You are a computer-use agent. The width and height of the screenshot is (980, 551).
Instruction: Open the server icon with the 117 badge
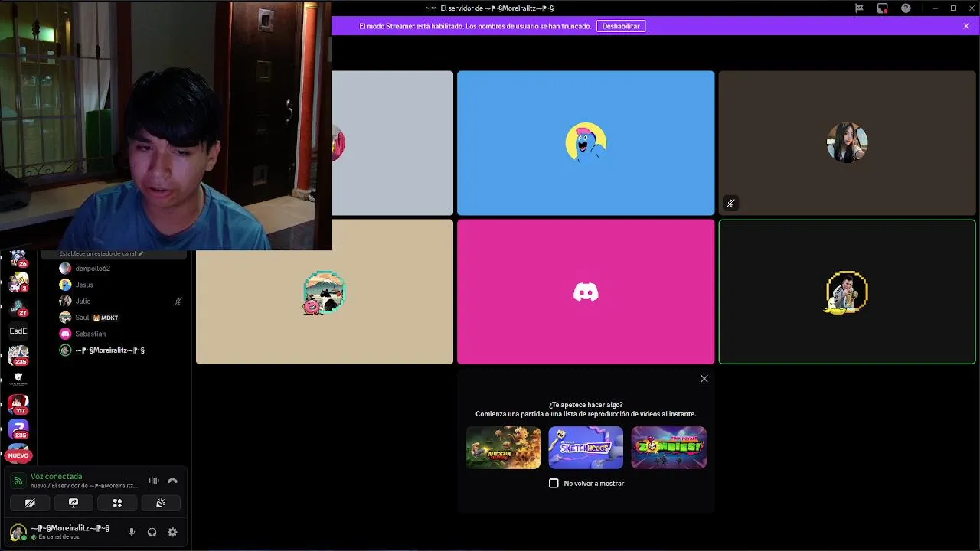[18, 403]
